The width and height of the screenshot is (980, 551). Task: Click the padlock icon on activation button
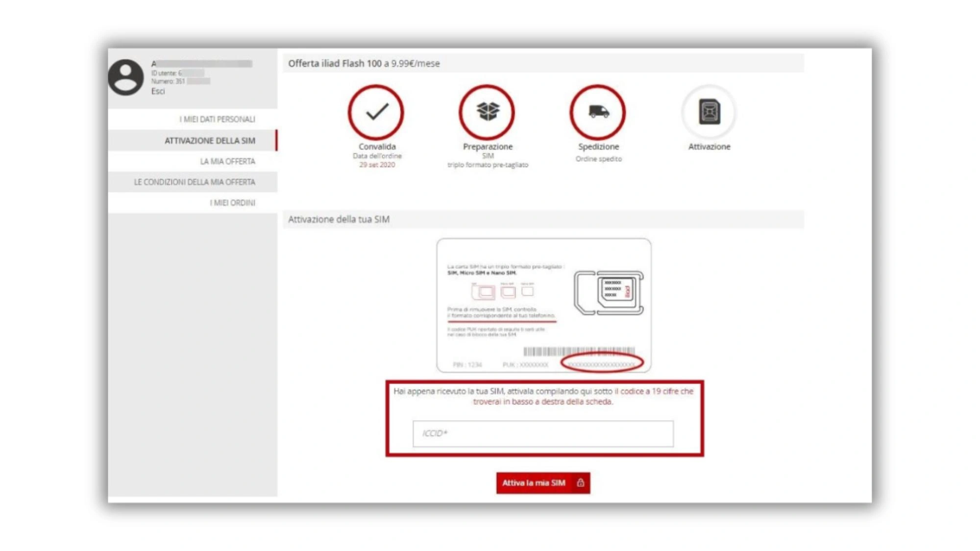pyautogui.click(x=581, y=483)
